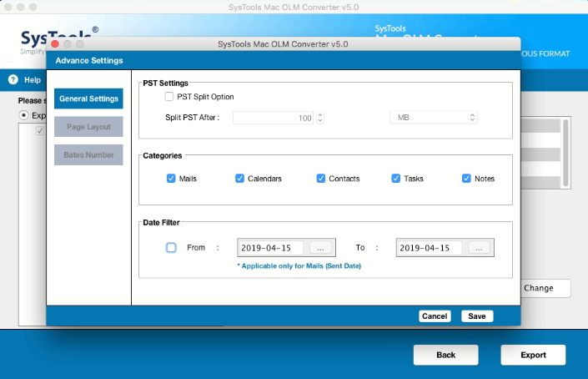Uncheck the Mails category
Viewport: 588px width, 379px height.
171,179
